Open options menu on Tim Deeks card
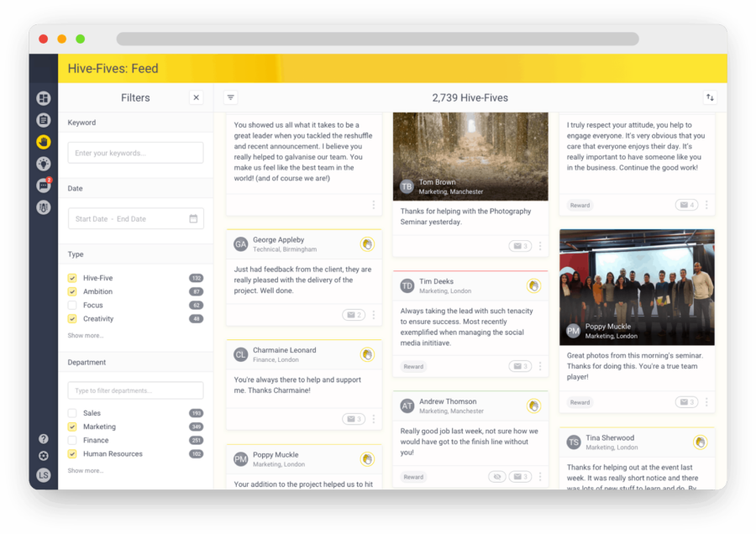 point(540,366)
